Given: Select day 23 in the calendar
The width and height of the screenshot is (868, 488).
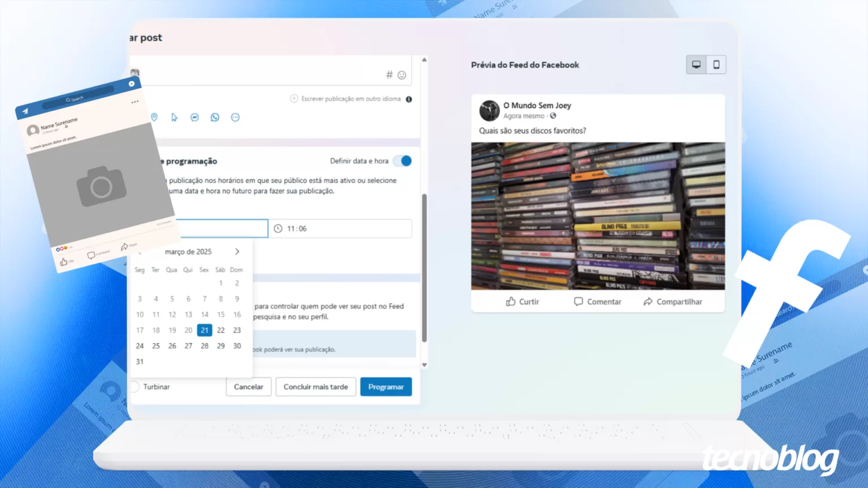Looking at the screenshot, I should [x=237, y=330].
